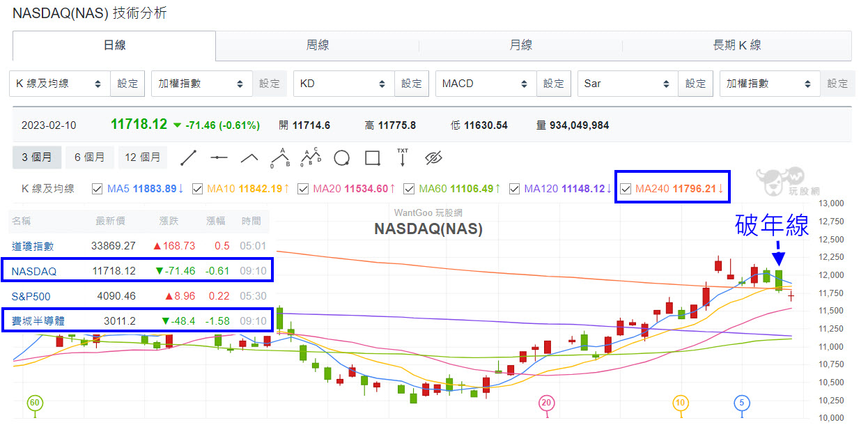This screenshot has height=425, width=868.
Task: Toggle the MA20 moving average checkbox
Action: click(303, 188)
